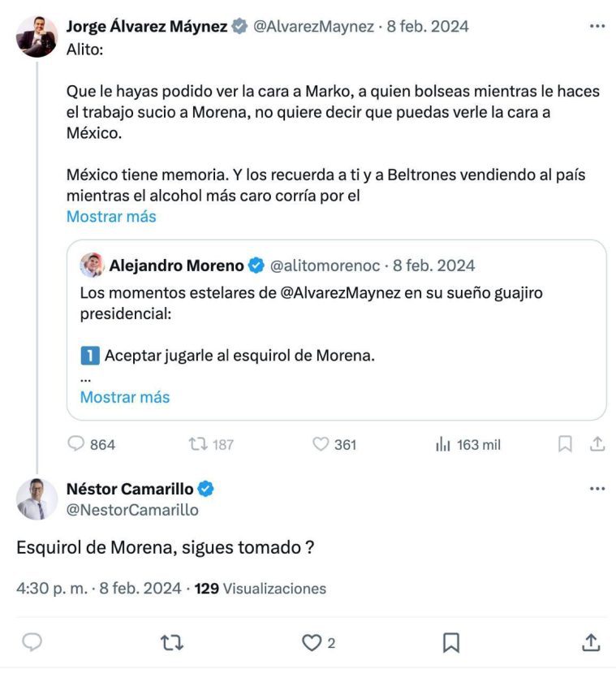
Task: Open the @AlvarezMaynez profile handle link
Action: pos(313,26)
